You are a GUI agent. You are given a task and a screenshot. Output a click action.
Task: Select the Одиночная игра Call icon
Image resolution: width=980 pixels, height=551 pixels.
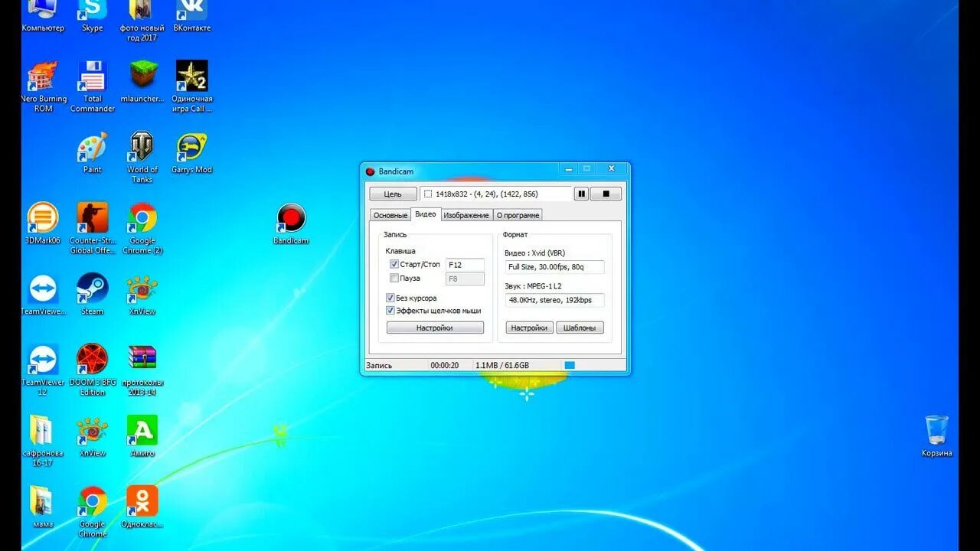(192, 87)
